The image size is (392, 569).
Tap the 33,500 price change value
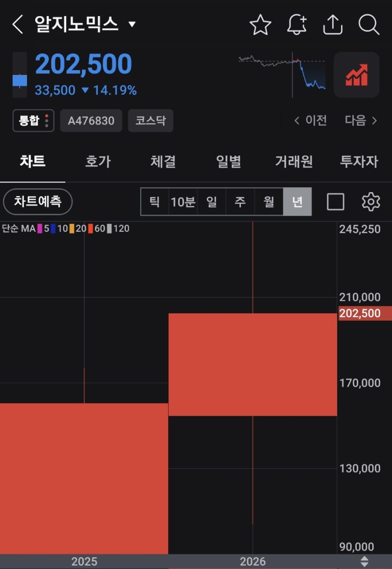tap(55, 90)
